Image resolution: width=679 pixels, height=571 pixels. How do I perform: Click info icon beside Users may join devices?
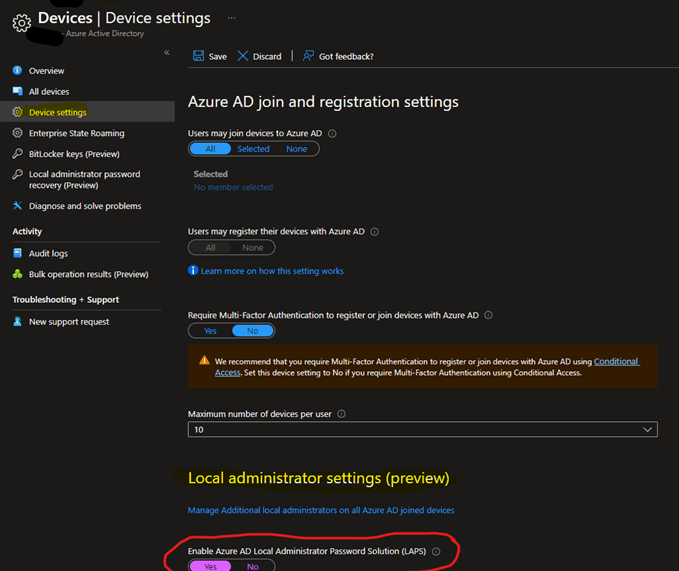(x=332, y=133)
